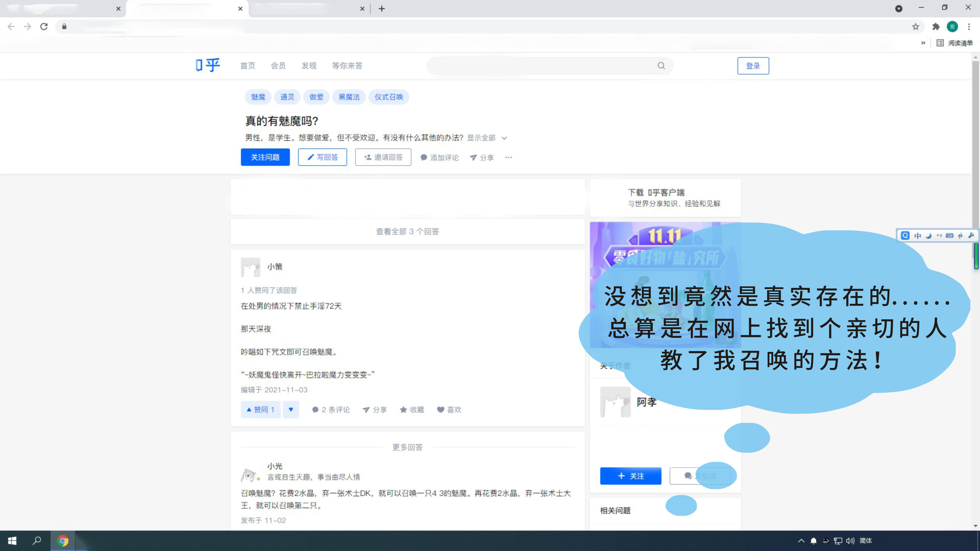The image size is (980, 551).
Task: Click the 查看全部 3 个回答 link
Action: point(407,232)
